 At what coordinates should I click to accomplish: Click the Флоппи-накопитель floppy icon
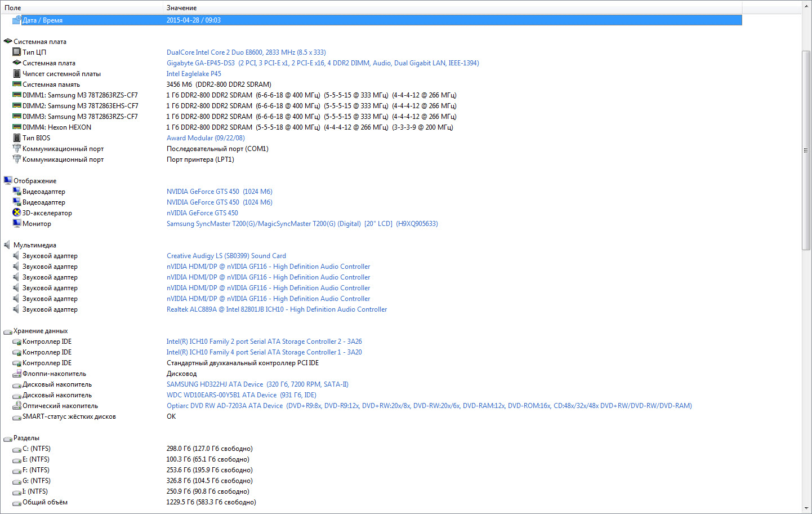coord(17,374)
